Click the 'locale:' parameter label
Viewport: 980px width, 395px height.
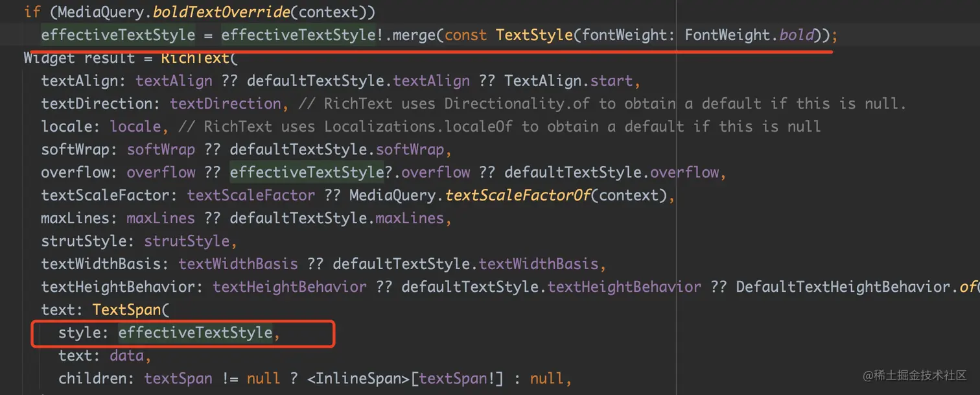(71, 126)
